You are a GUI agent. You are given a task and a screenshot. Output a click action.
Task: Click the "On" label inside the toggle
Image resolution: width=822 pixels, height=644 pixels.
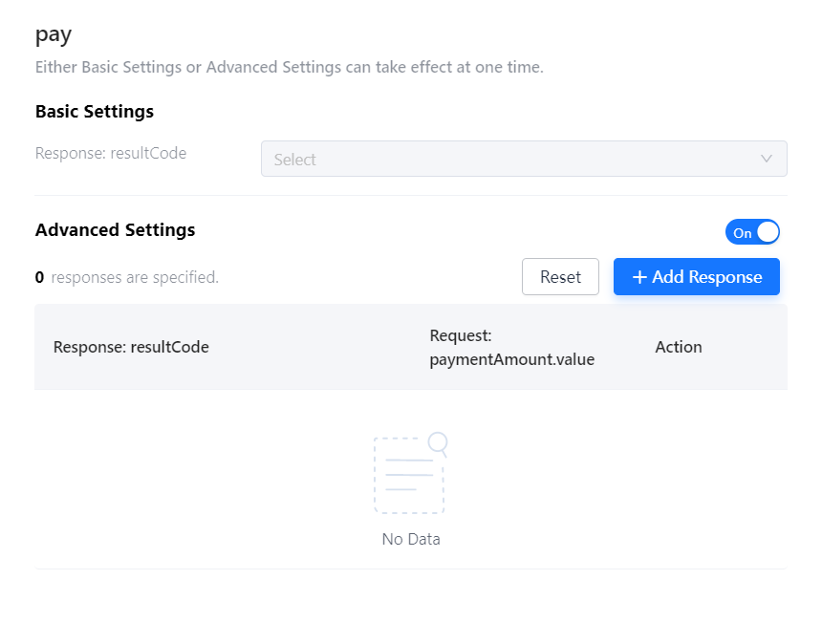tap(743, 233)
